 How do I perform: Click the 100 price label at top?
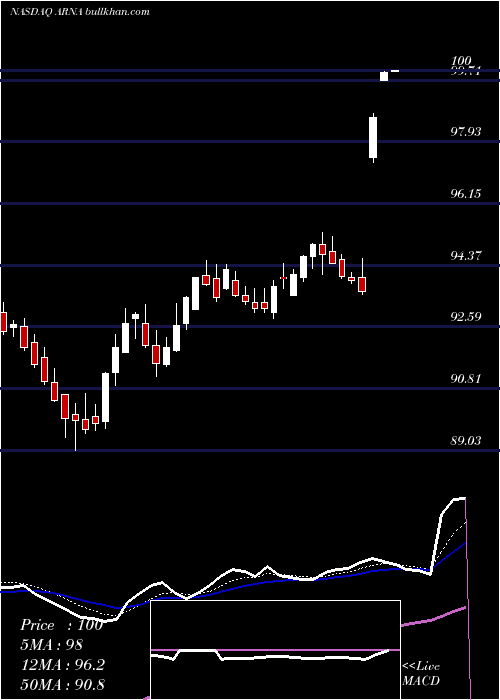coord(461,61)
